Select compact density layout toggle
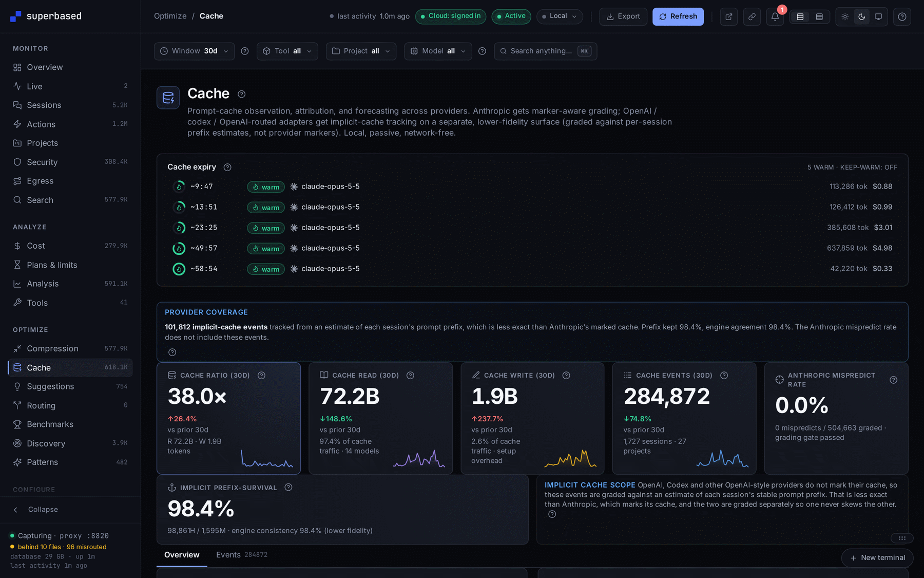 click(x=819, y=17)
